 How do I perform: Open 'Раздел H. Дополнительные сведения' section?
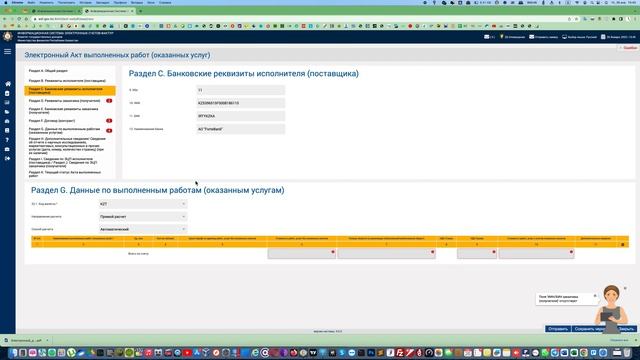click(x=67, y=146)
